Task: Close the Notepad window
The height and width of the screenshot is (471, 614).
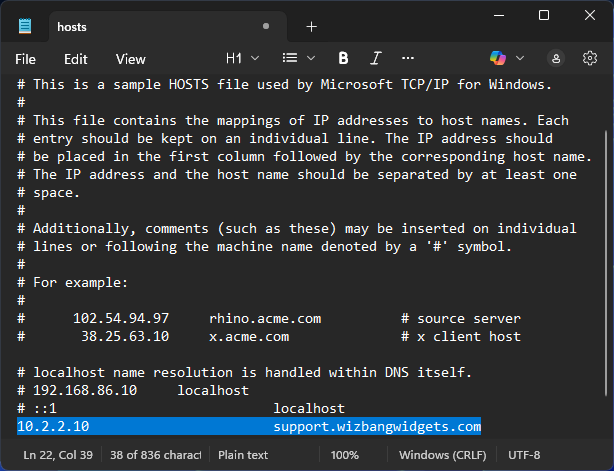Action: pos(590,15)
